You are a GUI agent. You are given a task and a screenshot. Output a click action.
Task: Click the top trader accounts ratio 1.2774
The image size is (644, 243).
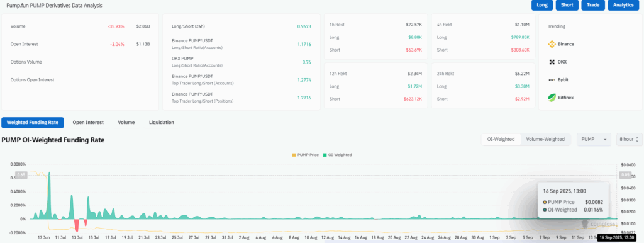pyautogui.click(x=304, y=80)
